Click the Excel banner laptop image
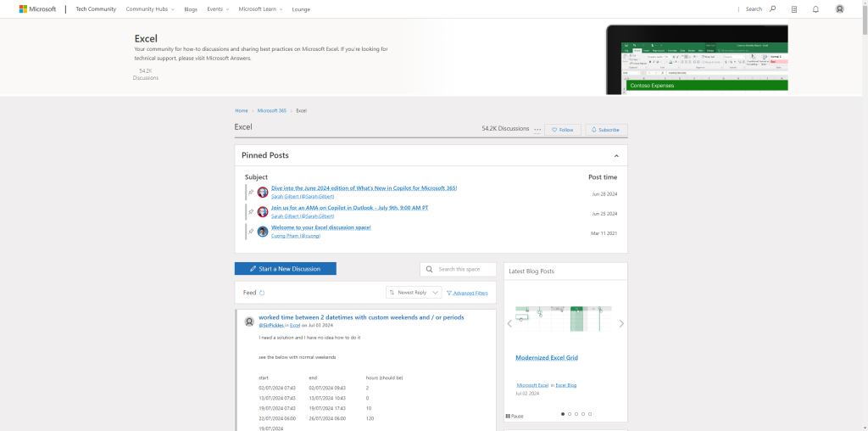Viewport: 868px width, 431px height. coord(697,59)
